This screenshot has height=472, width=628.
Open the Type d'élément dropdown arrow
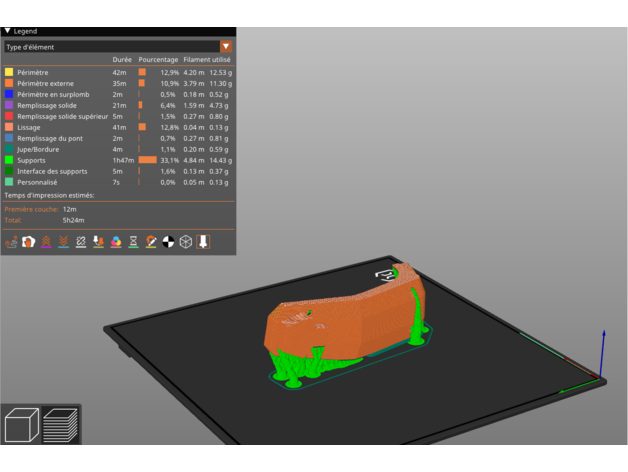pos(225,46)
